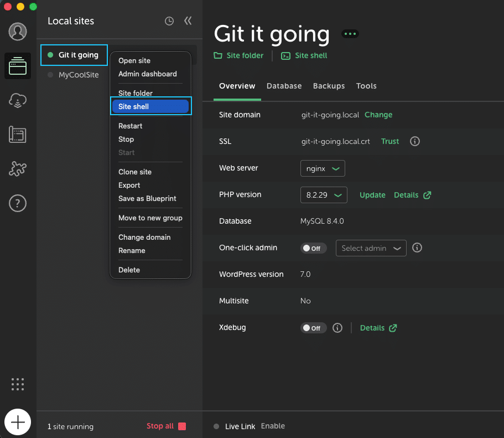Image resolution: width=504 pixels, height=438 pixels.
Task: Choose Admin dashboard from context menu
Action: 148,74
